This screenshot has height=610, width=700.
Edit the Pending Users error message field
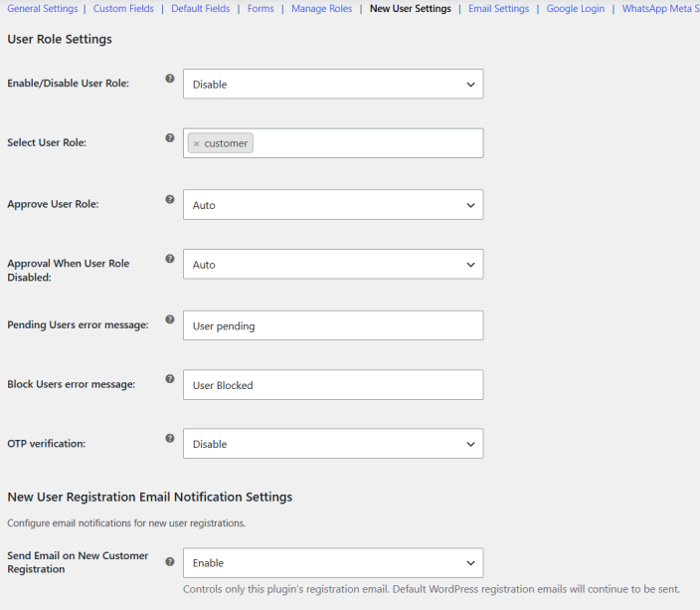coord(333,325)
